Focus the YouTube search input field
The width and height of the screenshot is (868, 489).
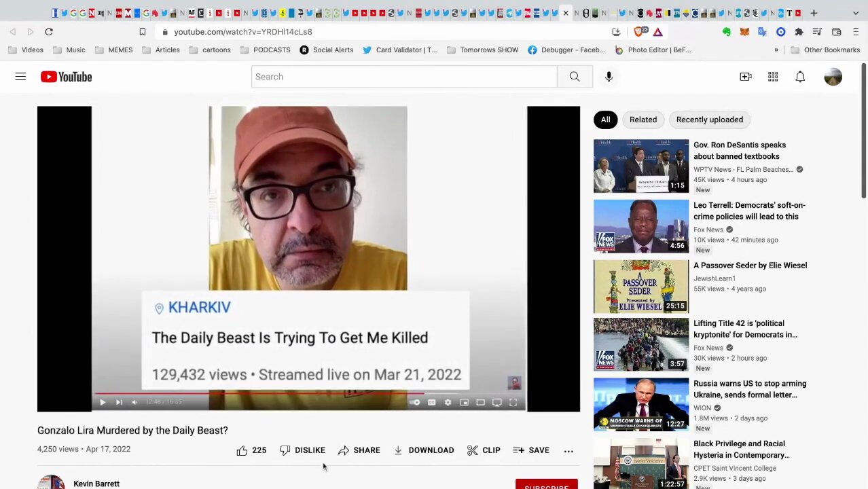point(404,77)
